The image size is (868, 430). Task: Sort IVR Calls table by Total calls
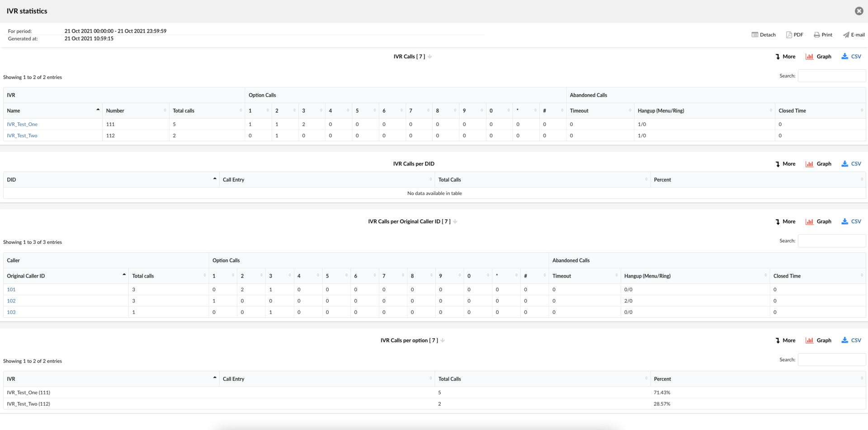[207, 111]
